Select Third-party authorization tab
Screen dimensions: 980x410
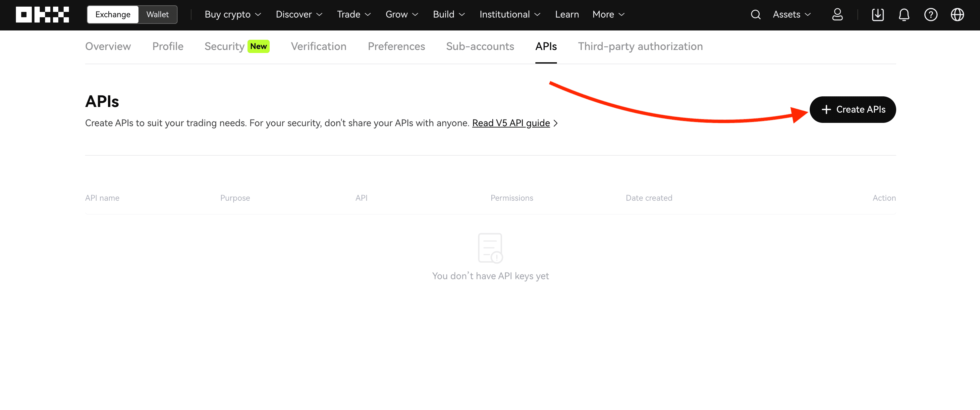click(x=641, y=46)
